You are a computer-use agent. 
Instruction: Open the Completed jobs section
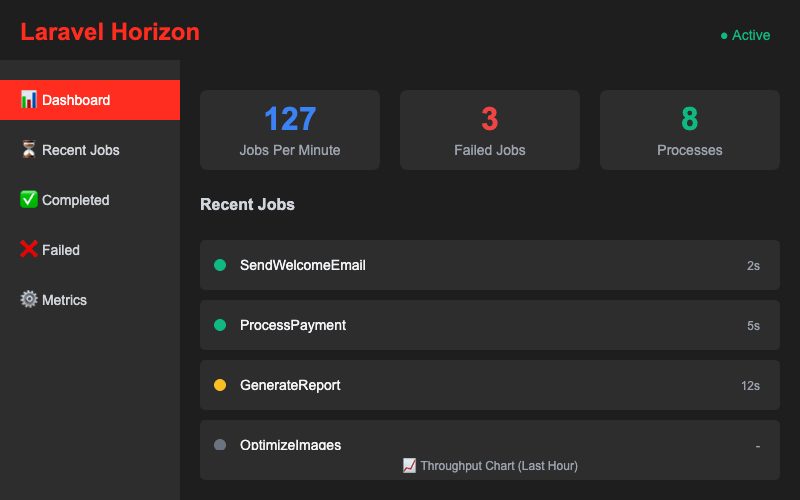coord(90,200)
